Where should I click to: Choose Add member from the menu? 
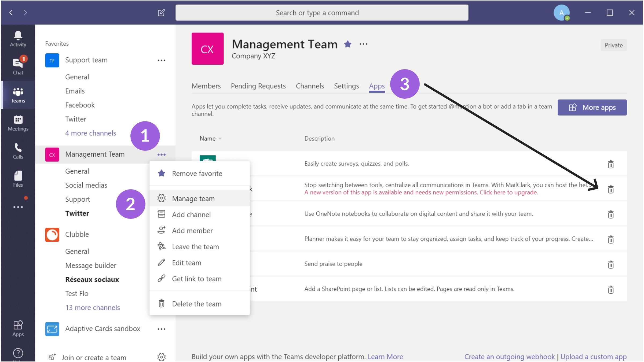199,231
